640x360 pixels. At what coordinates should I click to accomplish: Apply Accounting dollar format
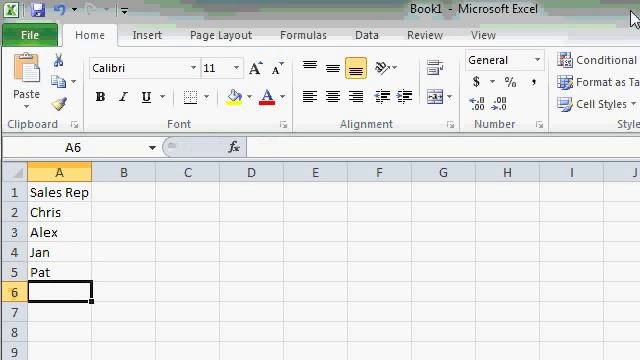coord(476,82)
